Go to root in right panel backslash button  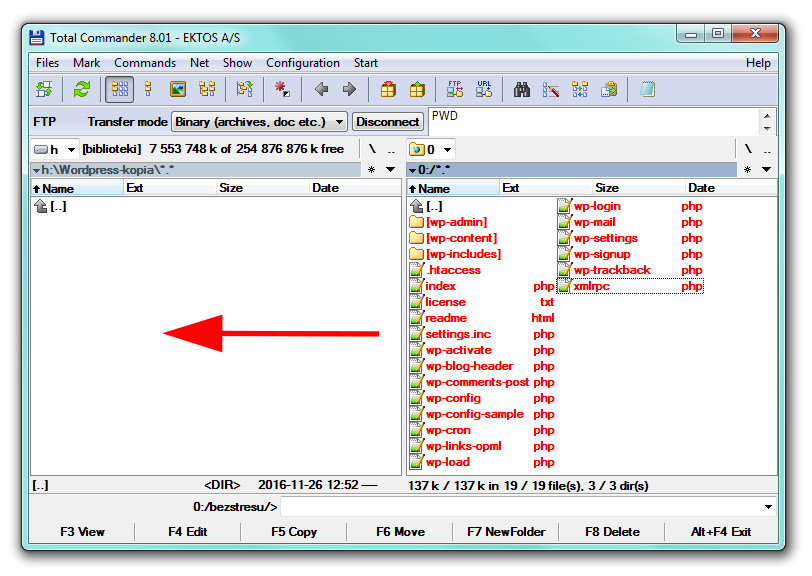(748, 150)
